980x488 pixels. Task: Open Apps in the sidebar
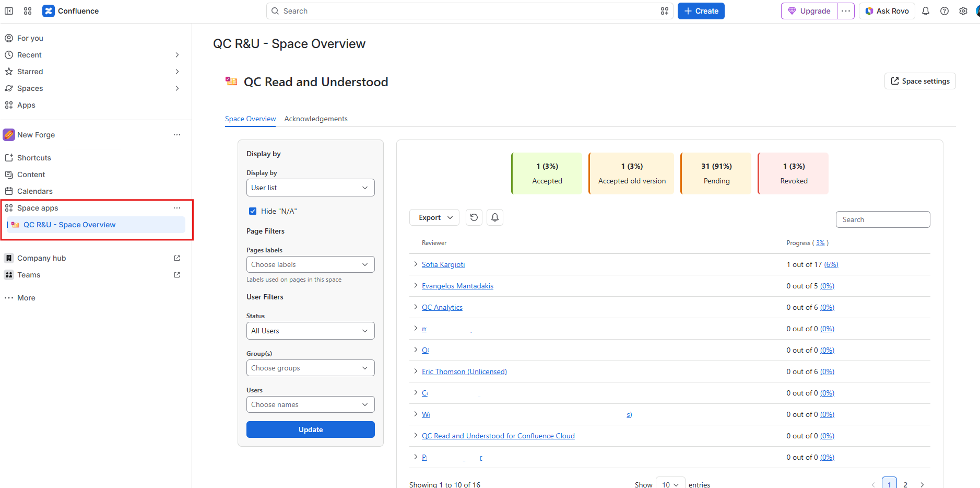(26, 105)
